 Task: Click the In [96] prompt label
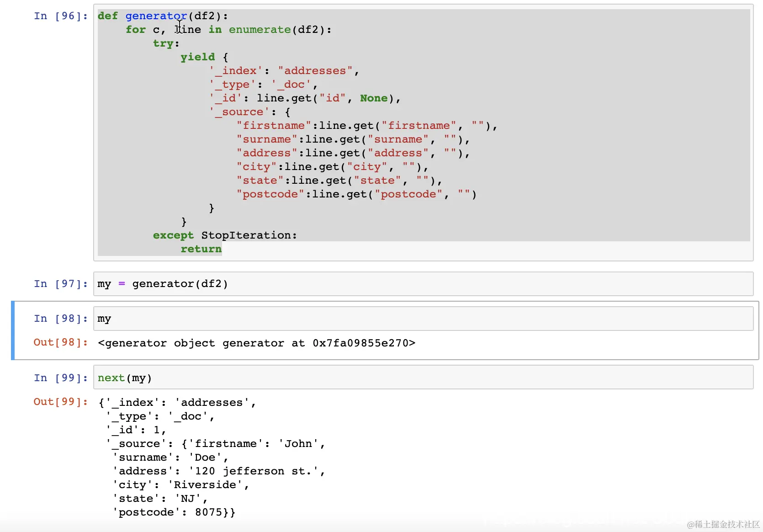point(61,16)
